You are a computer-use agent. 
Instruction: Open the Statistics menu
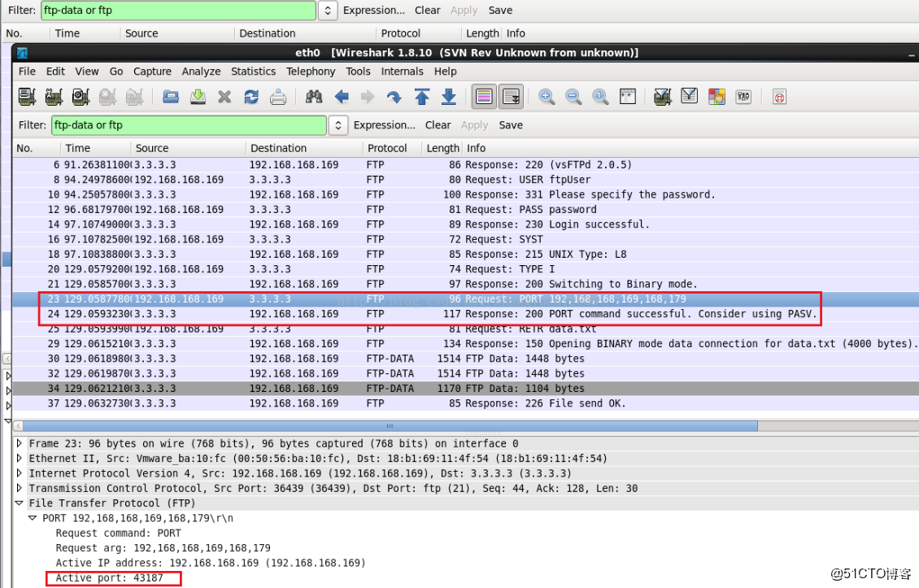tap(253, 72)
